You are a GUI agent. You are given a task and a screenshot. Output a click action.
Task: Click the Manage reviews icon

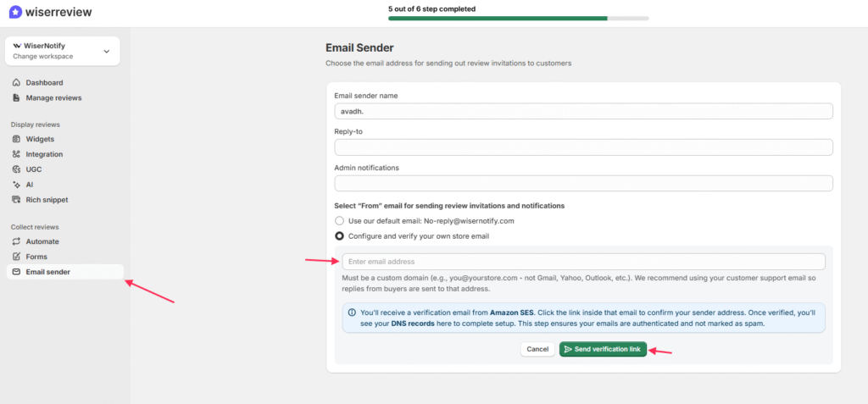click(x=17, y=97)
